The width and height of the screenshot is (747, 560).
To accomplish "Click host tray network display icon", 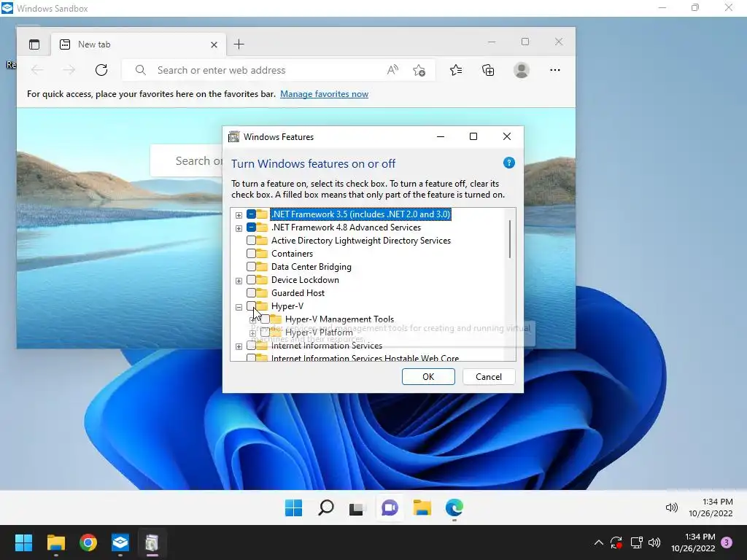I will [x=636, y=542].
